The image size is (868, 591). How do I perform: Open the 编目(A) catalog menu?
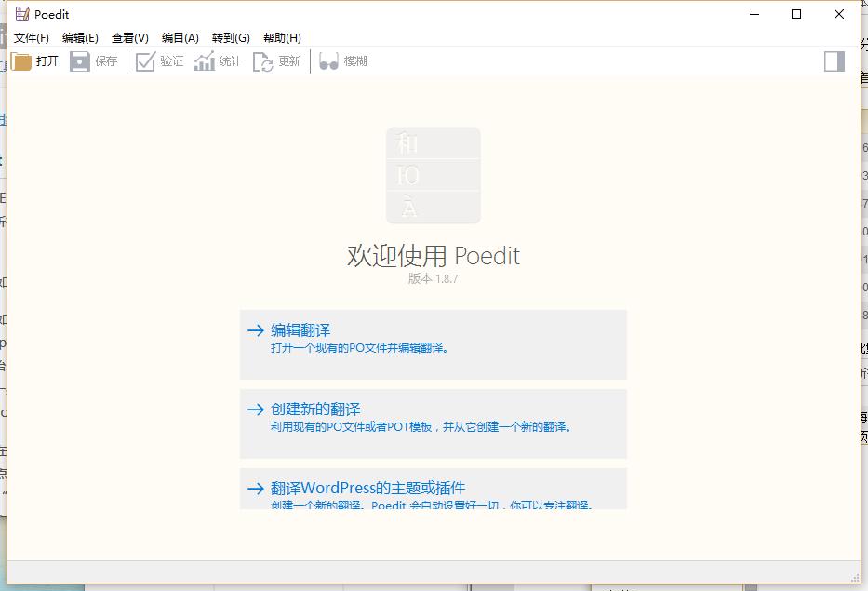click(x=180, y=38)
